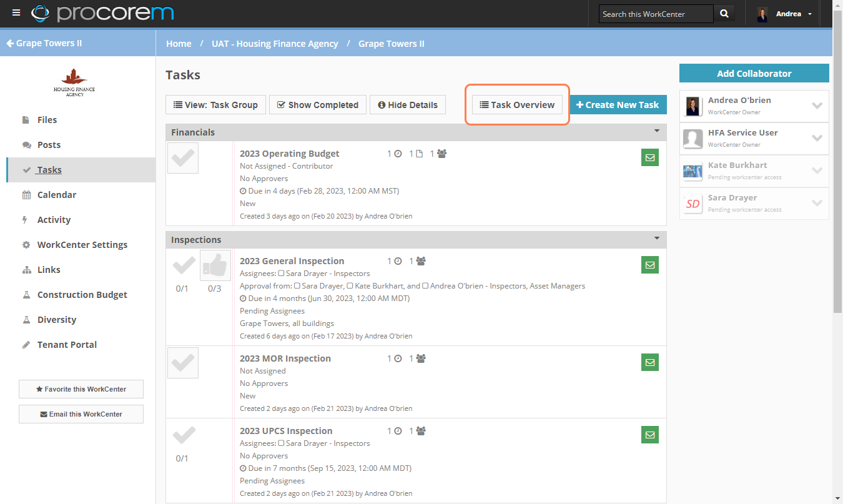
Task: Click the Create New Task button
Action: pos(618,104)
